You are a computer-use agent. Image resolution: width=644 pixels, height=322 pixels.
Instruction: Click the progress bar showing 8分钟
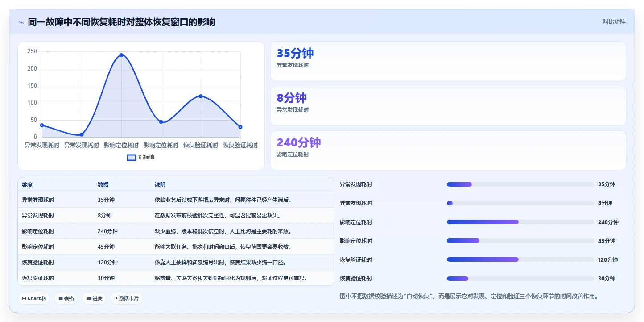pyautogui.click(x=520, y=203)
